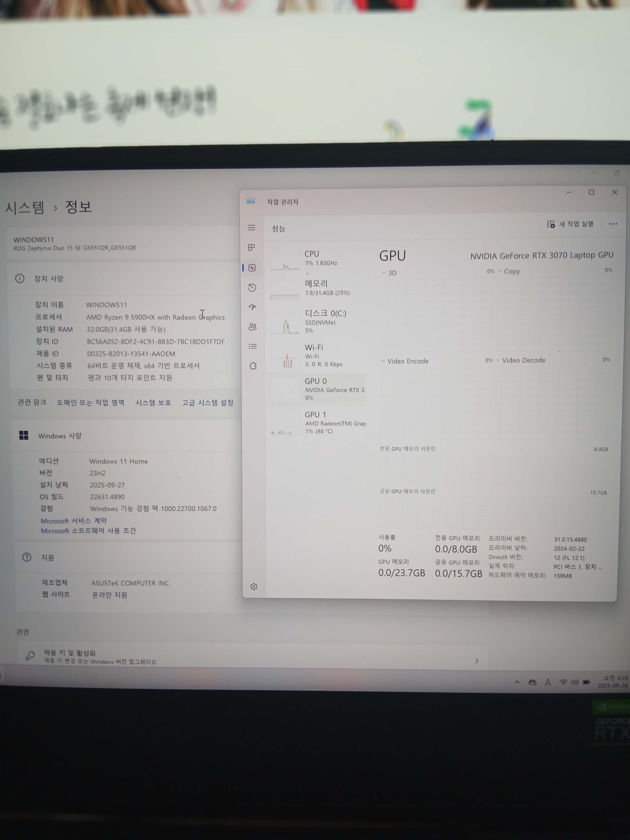Image resolution: width=630 pixels, height=840 pixels.
Task: Open Startup apps page icon
Action: pos(253,307)
